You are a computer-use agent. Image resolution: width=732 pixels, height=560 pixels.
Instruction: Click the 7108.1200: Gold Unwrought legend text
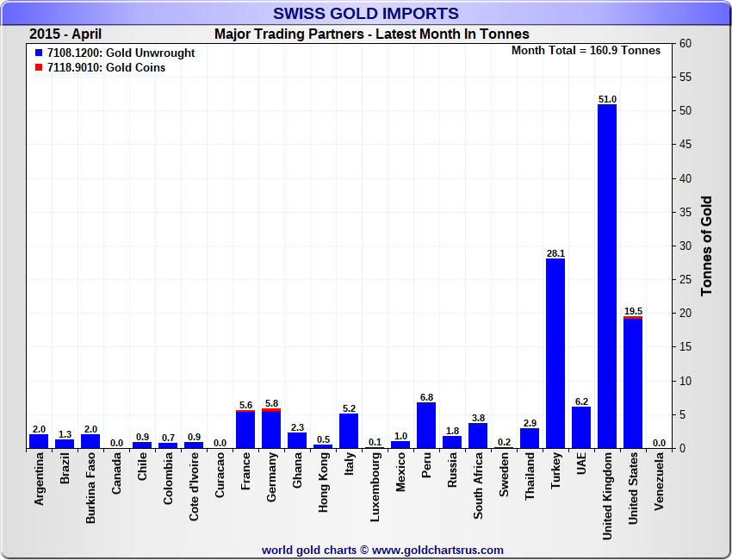pyautogui.click(x=121, y=53)
